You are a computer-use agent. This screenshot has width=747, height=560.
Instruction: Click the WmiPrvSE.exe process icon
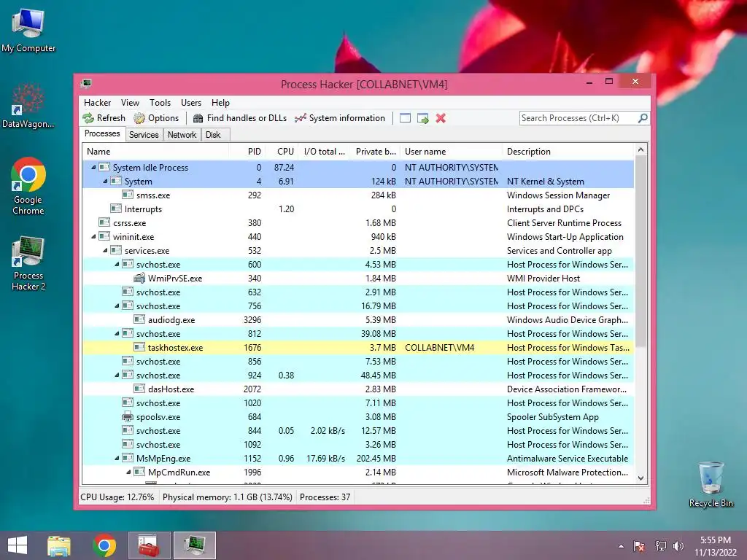[139, 278]
